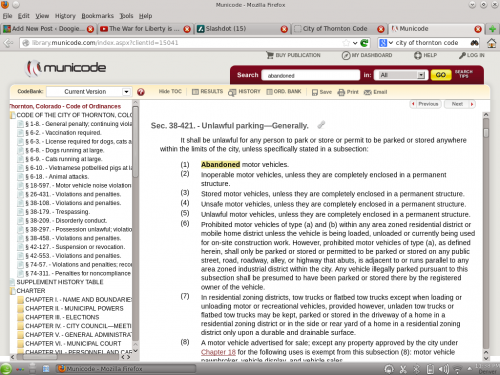Switch to the Slashdot (15) tab
Screen dimensions: 500x375
click(242, 29)
